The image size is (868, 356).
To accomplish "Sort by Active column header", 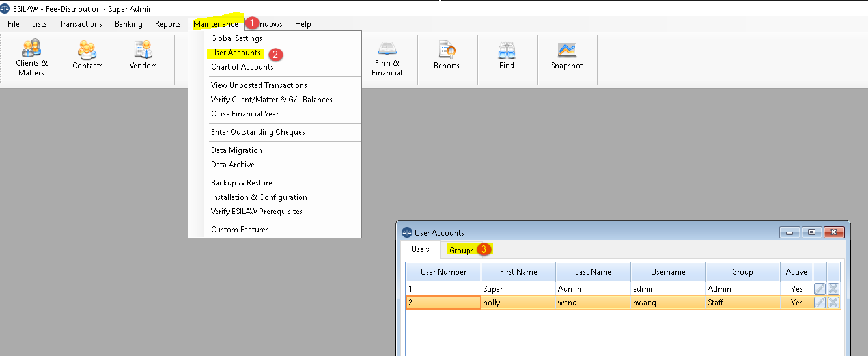I will point(796,272).
